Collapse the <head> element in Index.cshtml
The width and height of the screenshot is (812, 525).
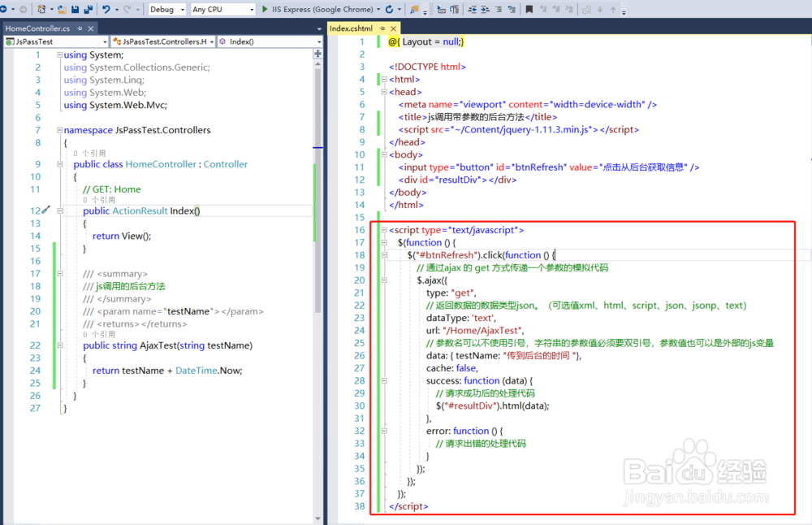384,92
